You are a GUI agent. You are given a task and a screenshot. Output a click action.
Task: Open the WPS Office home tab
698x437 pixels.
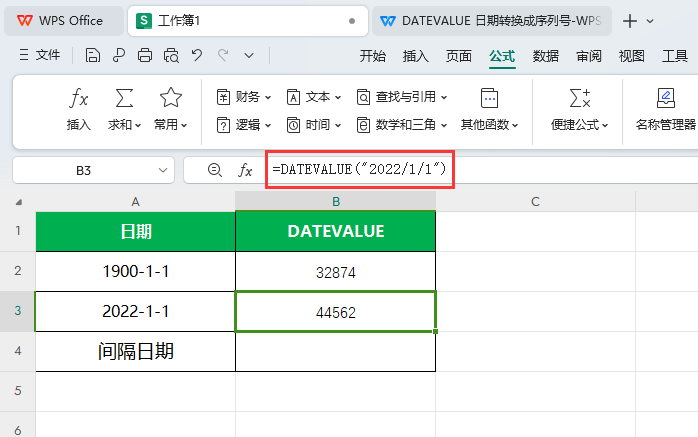coord(63,21)
